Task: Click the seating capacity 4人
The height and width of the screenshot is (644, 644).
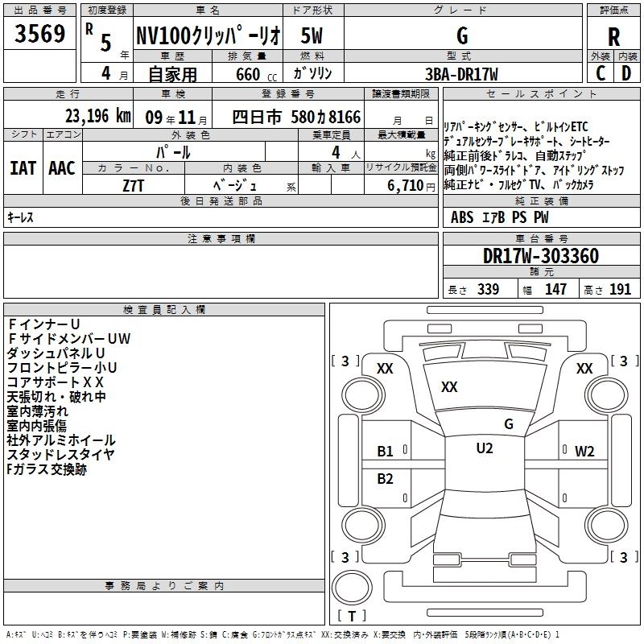Action: [346, 153]
